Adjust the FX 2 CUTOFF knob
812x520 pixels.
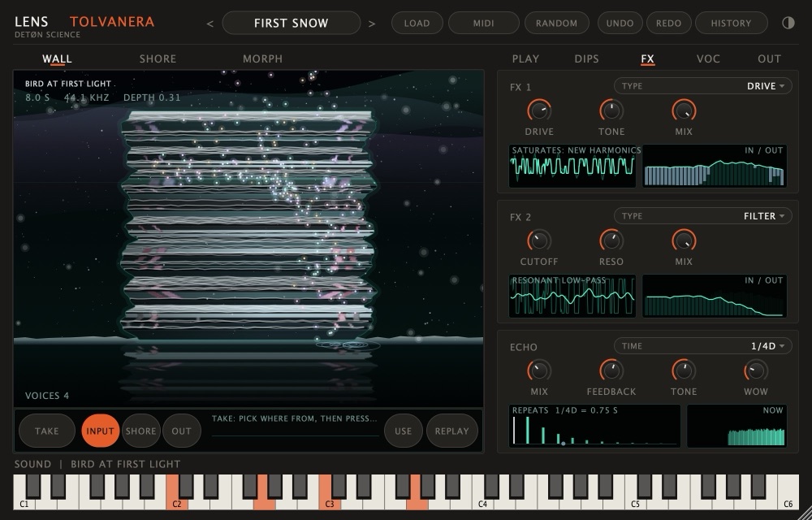point(539,240)
